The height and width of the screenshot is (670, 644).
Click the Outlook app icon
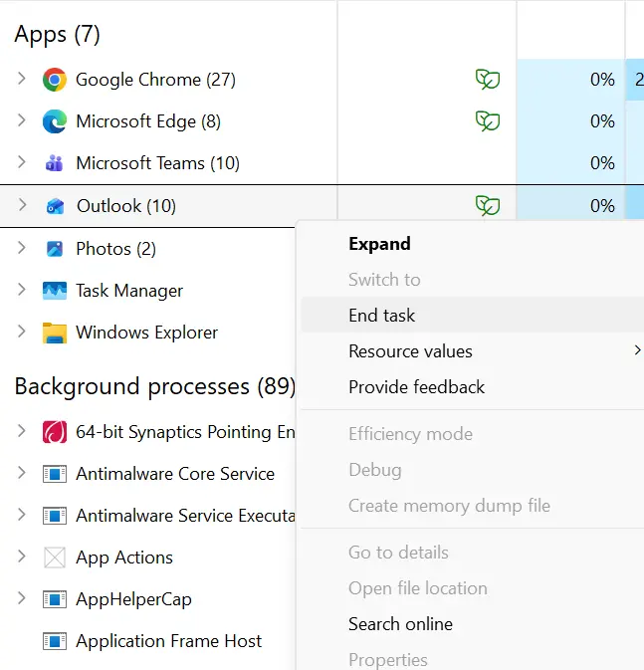[x=55, y=206]
